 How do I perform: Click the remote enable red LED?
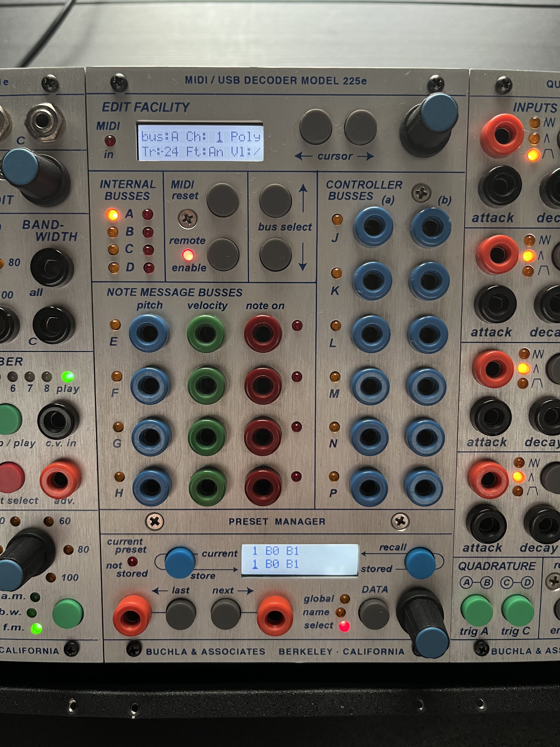188,255
